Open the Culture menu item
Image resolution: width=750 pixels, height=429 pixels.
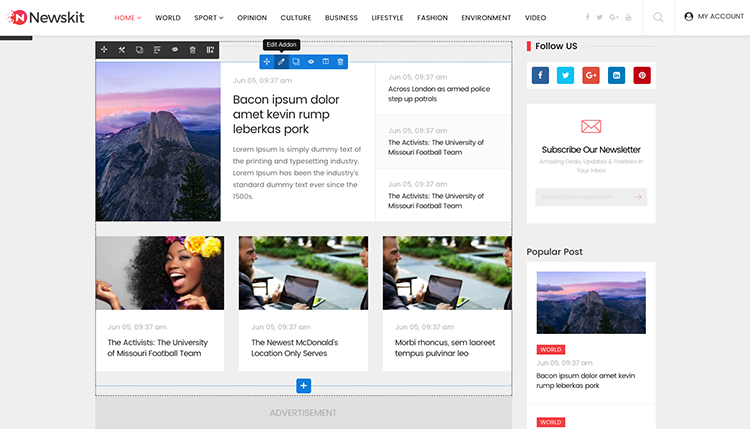coord(296,18)
